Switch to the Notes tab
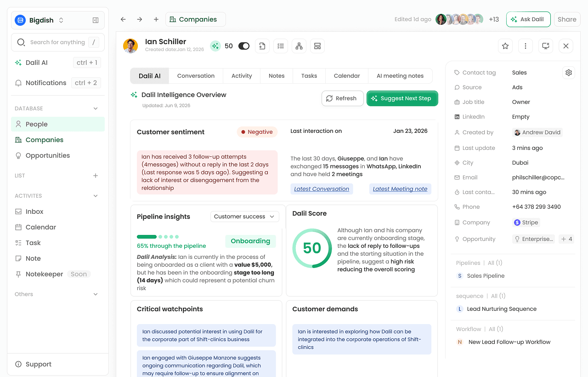Viewport: 588px width, 377px height. coord(277,76)
